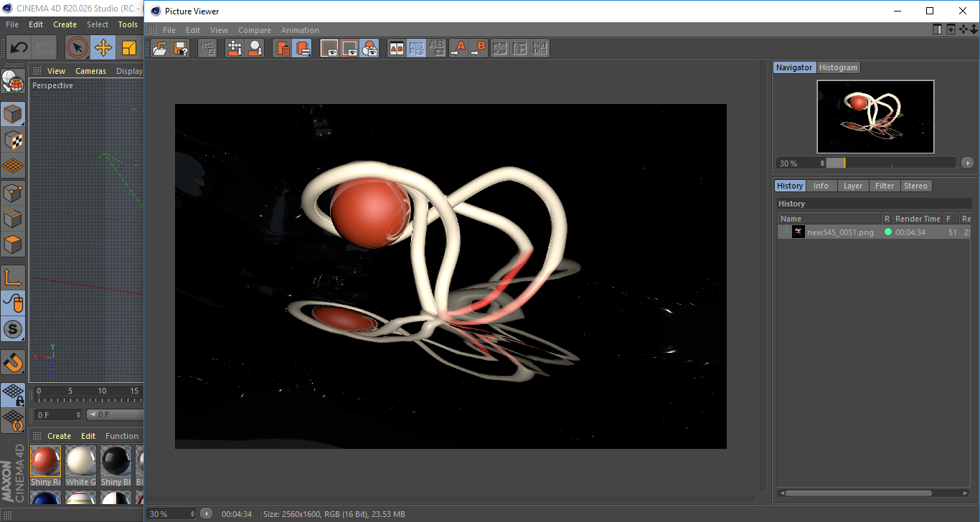
Task: Click the Set as A icon
Action: pyautogui.click(x=458, y=48)
